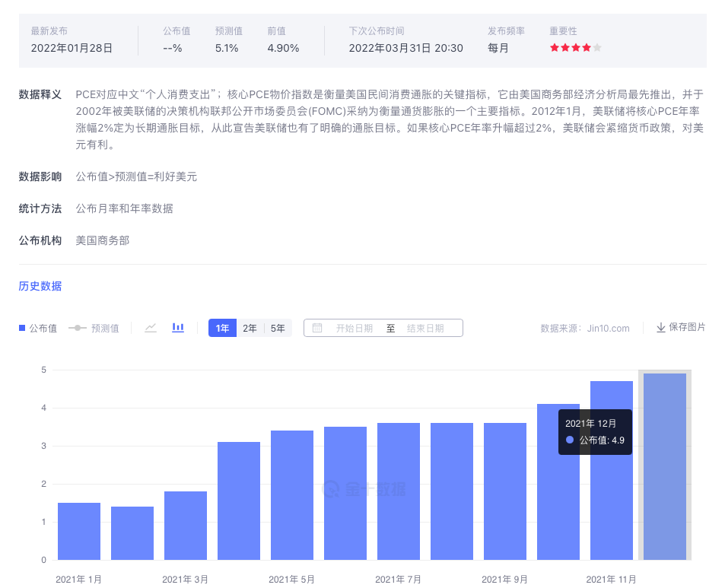The image size is (725, 588).
Task: Toggle the 公布值 legend series
Action: (38, 328)
